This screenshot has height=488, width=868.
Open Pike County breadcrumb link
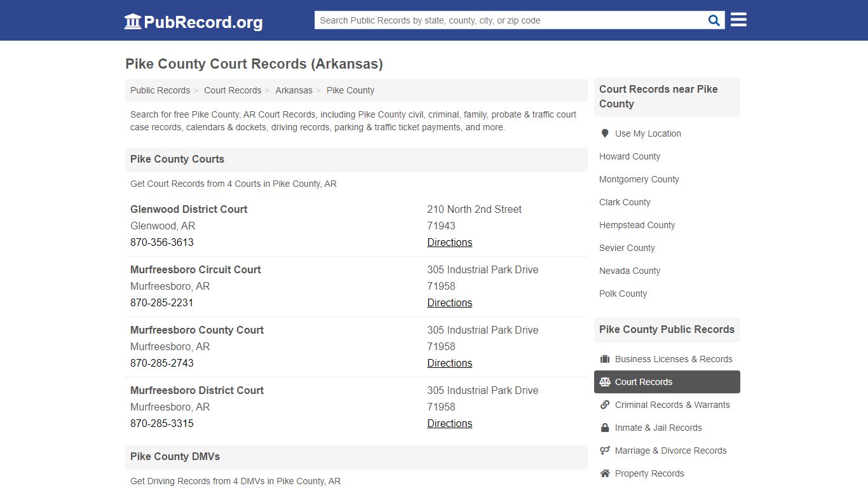(350, 90)
